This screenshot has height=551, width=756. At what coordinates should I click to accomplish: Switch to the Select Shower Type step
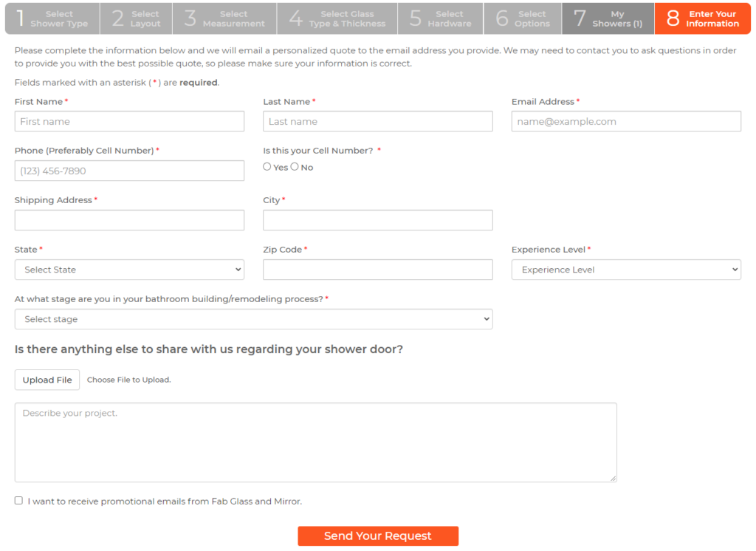pyautogui.click(x=51, y=18)
